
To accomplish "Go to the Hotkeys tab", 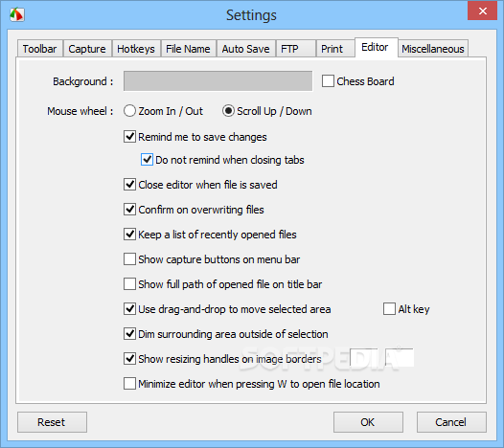I will tap(136, 49).
